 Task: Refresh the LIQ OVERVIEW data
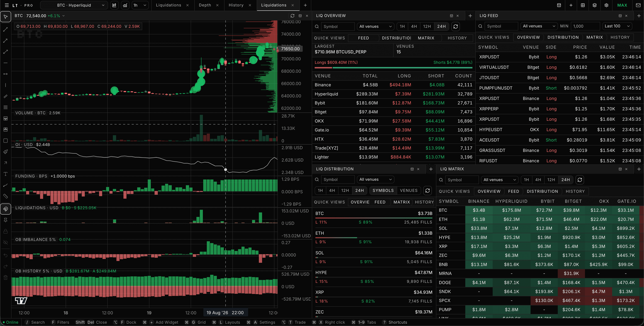(455, 26)
